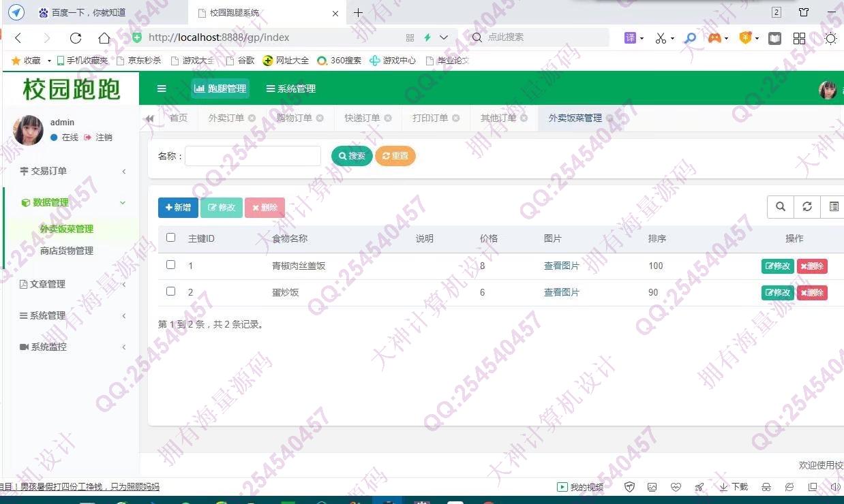Click the 下载 download icon
Image resolution: width=844 pixels, height=504 pixels.
click(x=734, y=487)
